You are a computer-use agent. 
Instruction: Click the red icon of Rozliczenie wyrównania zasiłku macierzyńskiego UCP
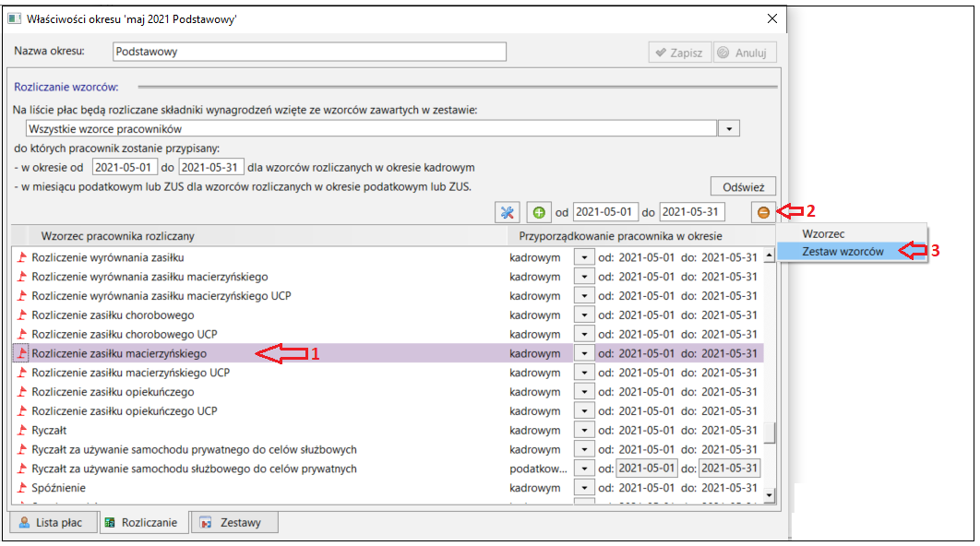[22, 296]
